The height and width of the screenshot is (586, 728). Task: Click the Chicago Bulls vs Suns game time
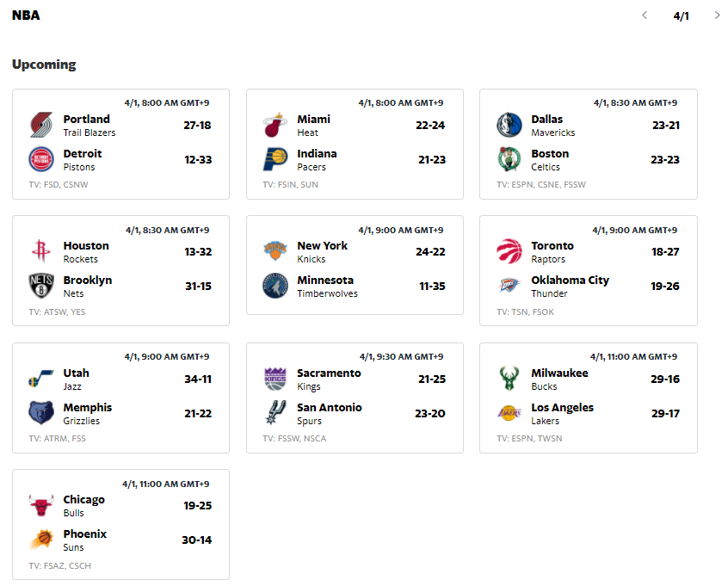coord(166,484)
